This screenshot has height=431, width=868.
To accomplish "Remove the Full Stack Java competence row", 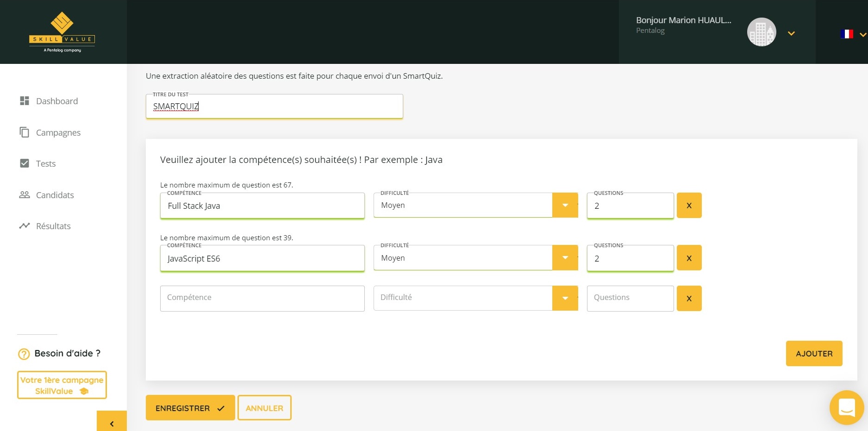I will 689,206.
